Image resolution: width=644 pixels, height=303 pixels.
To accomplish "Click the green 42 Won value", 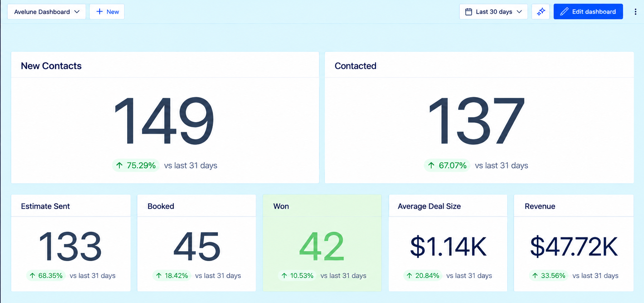I will pos(322,246).
